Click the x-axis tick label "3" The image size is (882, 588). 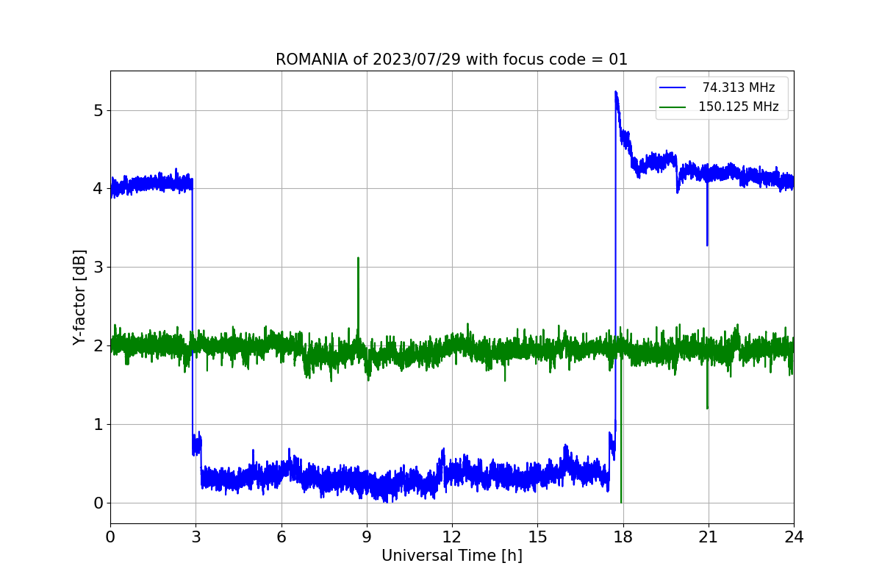coord(196,537)
